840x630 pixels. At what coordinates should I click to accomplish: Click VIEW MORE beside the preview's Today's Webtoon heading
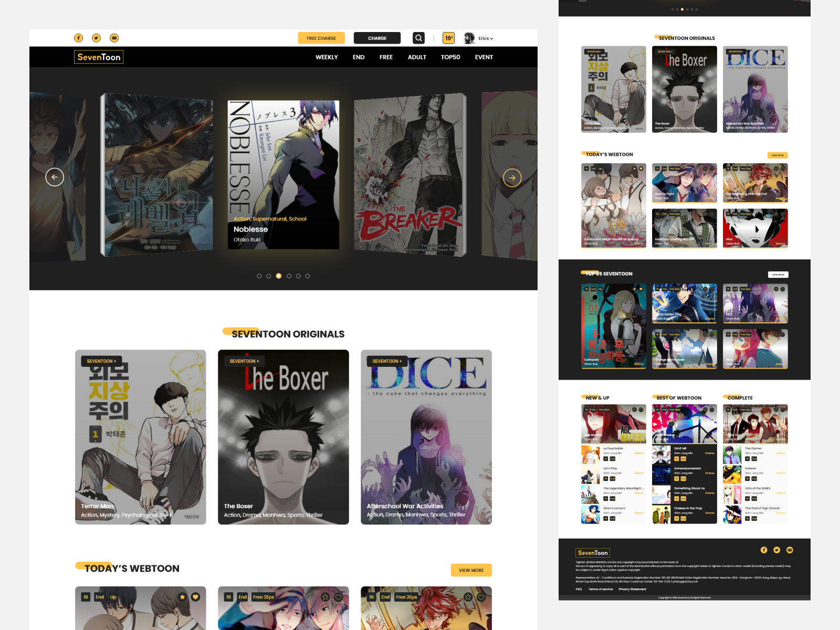point(778,155)
